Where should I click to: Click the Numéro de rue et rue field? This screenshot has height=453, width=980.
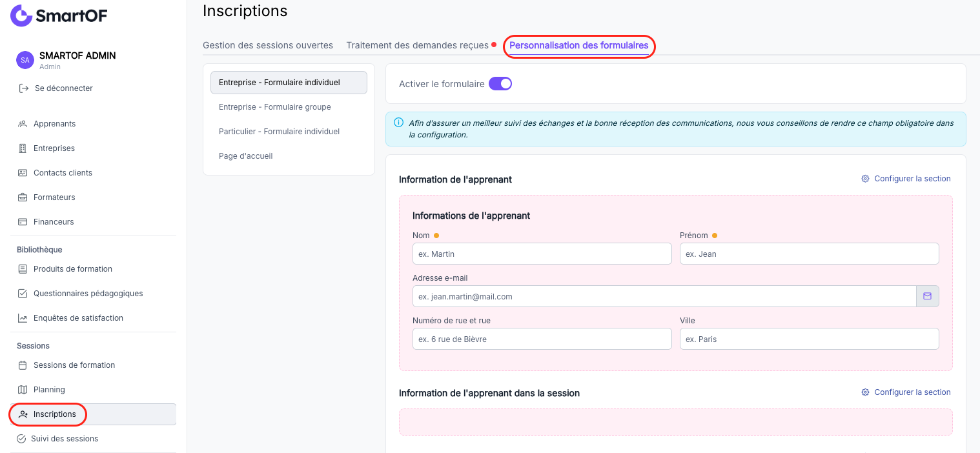coord(542,339)
